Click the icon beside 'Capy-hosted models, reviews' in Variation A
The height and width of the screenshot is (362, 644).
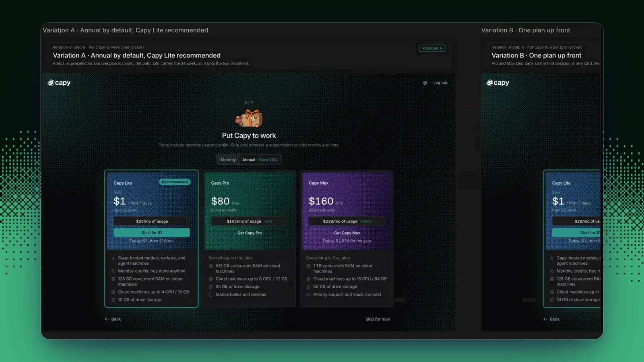pyautogui.click(x=113, y=258)
